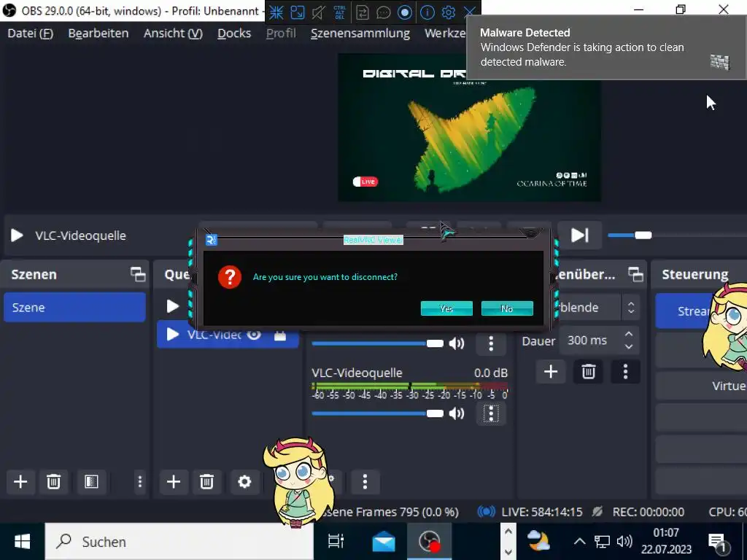Click the LIVE streaming status icon
Screen dimensions: 747x560
tap(486, 512)
